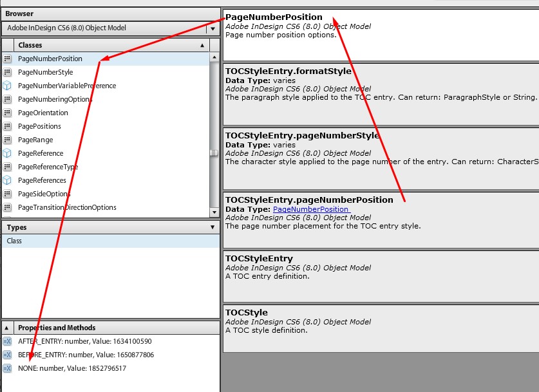This screenshot has width=539, height=392.
Task: Click the enum icon beside PageSideOptions
Action: click(x=7, y=194)
